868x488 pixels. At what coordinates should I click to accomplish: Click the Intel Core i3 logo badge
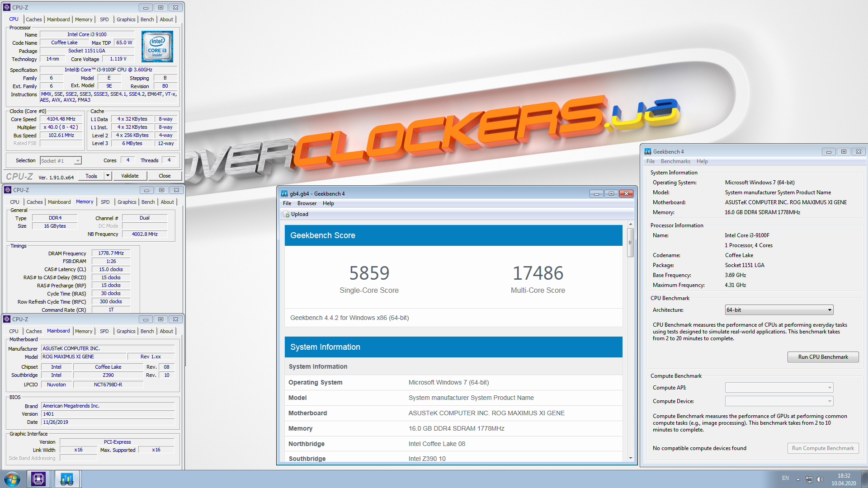click(x=157, y=47)
